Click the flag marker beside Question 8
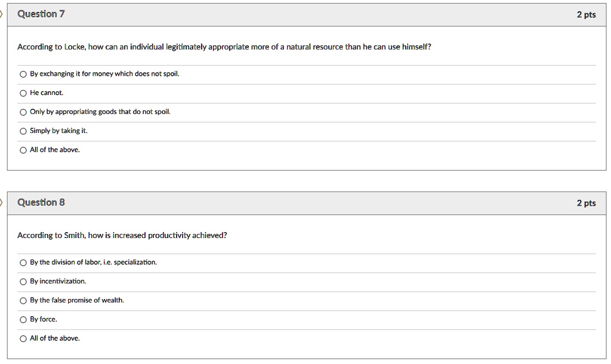The height and width of the screenshot is (364, 611). 1,203
